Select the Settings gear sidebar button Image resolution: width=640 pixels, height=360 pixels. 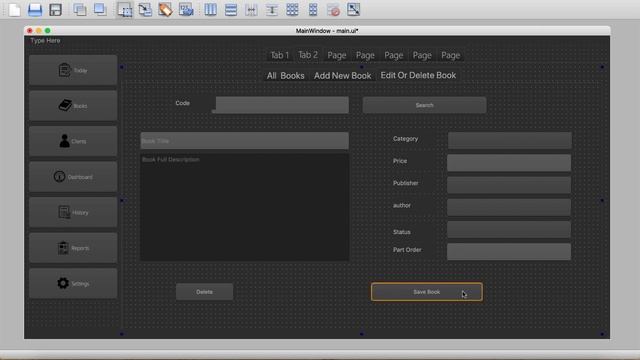coord(73,283)
